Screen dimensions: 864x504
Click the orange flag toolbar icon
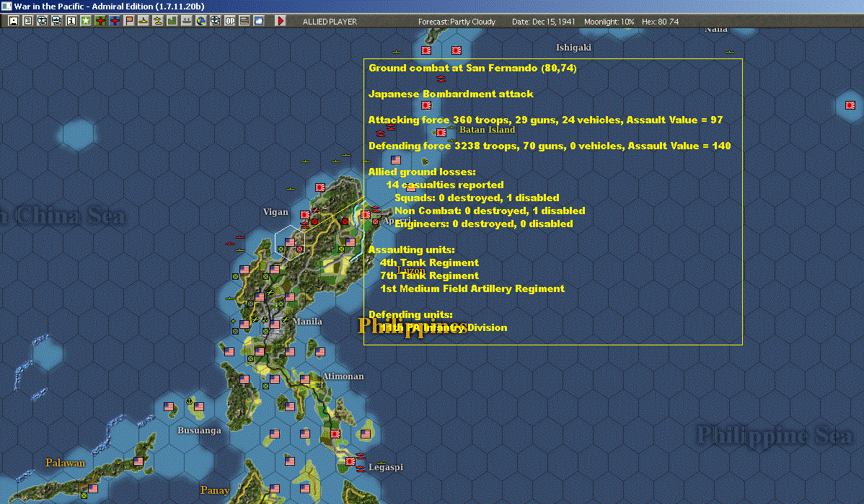pos(129,20)
